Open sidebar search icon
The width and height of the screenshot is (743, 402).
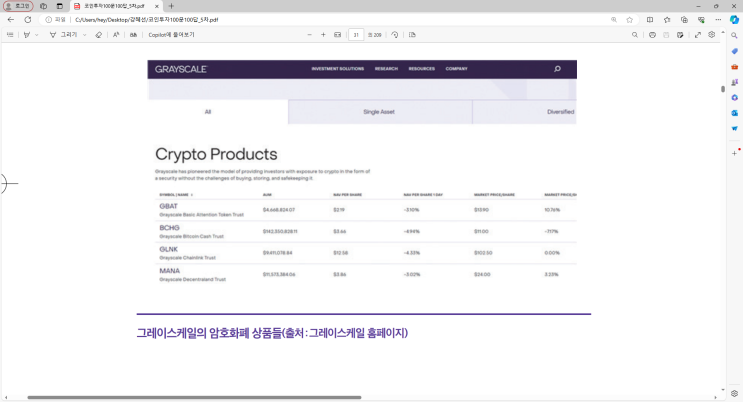[x=734, y=36]
